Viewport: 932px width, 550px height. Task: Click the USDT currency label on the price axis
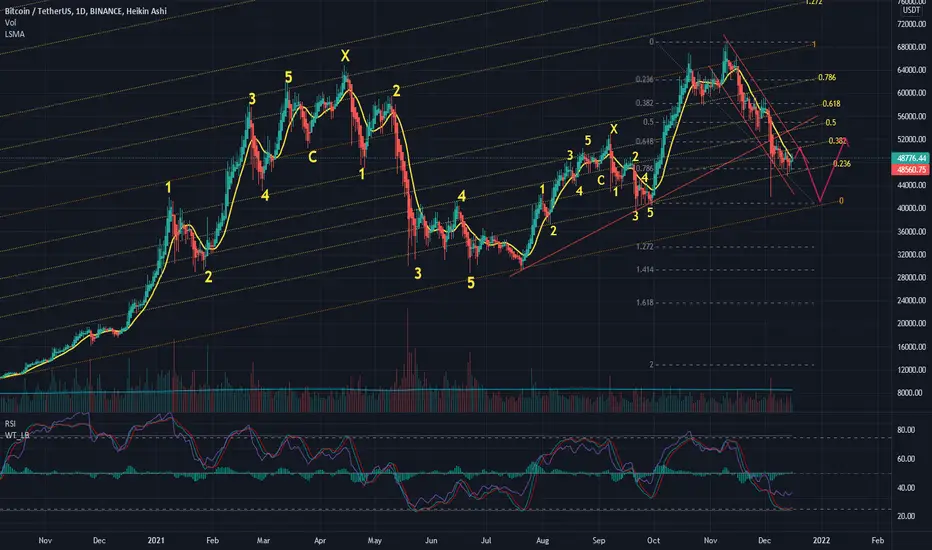(x=911, y=10)
